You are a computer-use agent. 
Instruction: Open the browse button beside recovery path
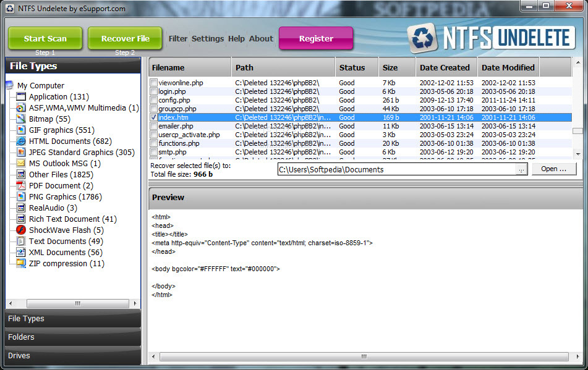[x=522, y=170]
